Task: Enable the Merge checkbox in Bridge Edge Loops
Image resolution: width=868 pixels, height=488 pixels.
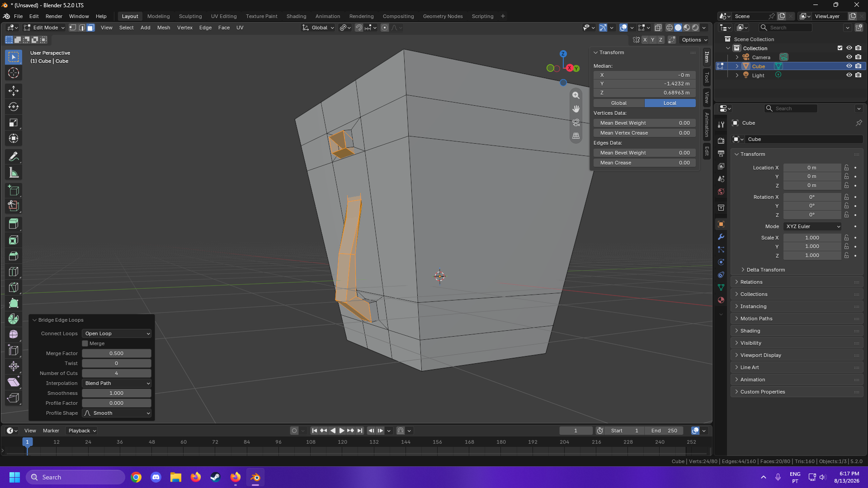Action: (x=85, y=343)
